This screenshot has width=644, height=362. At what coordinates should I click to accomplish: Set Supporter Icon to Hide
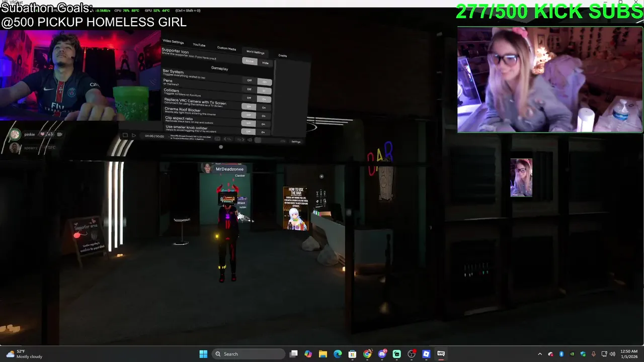(x=265, y=63)
